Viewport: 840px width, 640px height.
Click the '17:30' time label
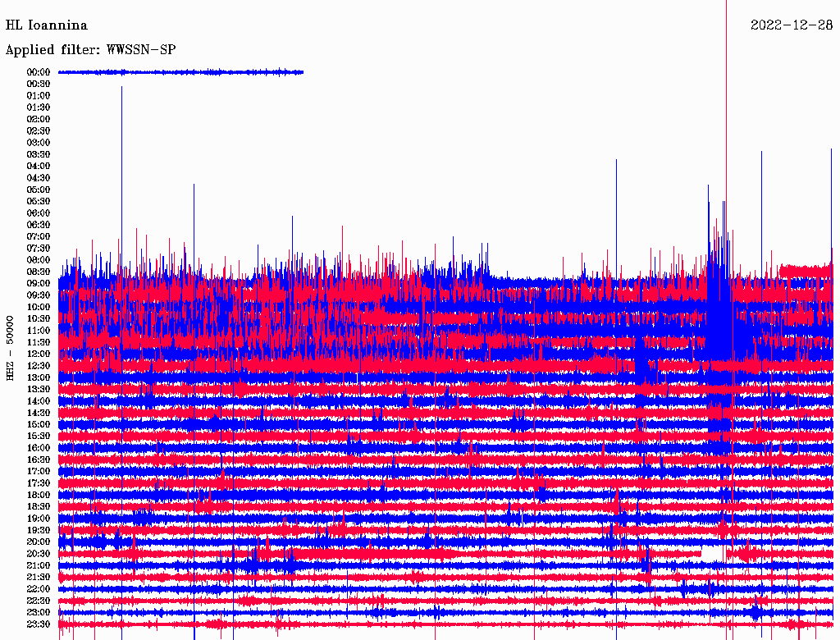coord(39,483)
